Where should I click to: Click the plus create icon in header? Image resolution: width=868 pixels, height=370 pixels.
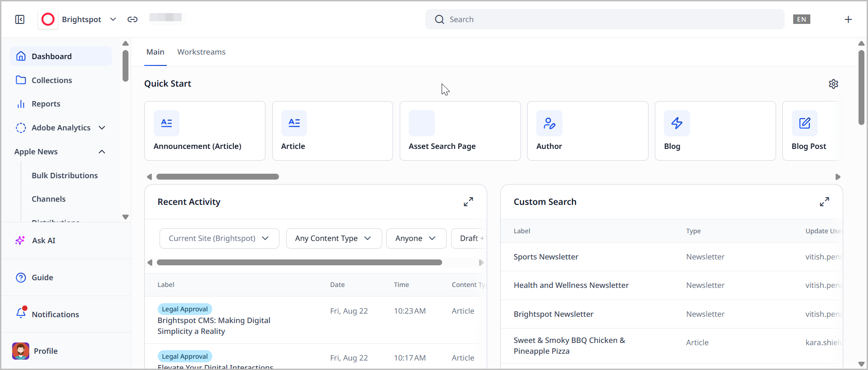coord(848,19)
